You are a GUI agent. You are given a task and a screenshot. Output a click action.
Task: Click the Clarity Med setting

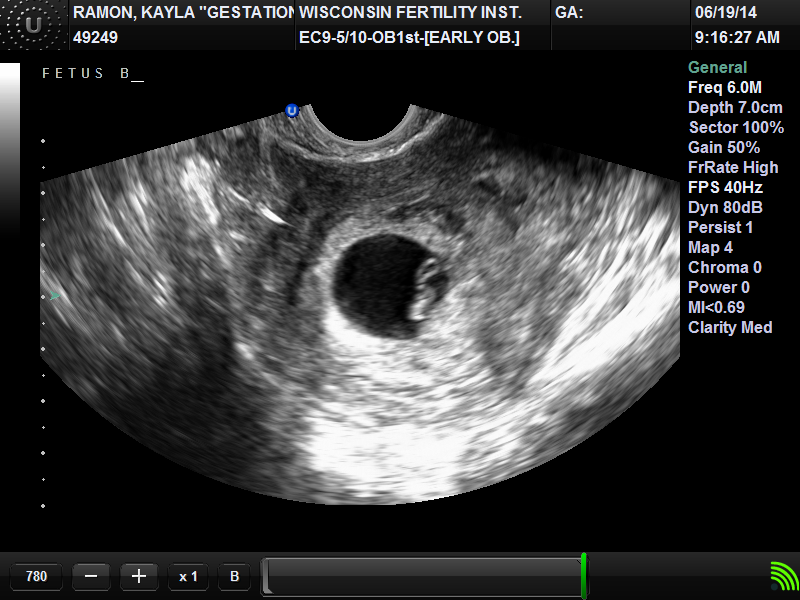730,327
